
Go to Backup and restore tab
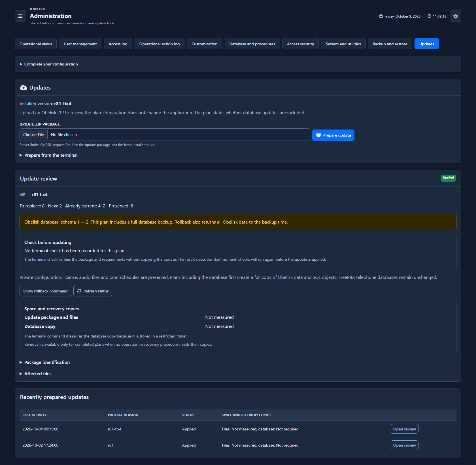[x=390, y=44]
